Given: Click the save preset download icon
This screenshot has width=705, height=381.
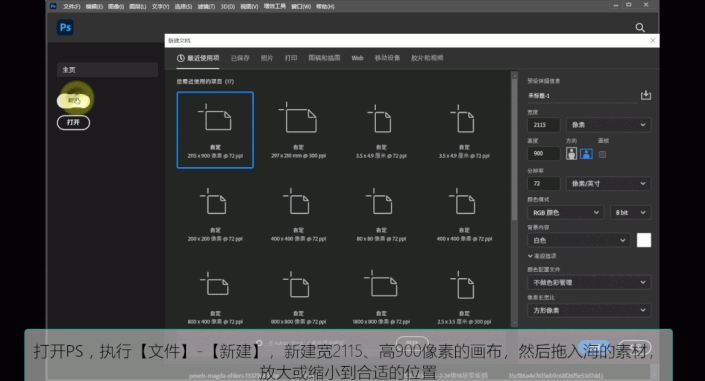Looking at the screenshot, I should click(646, 95).
